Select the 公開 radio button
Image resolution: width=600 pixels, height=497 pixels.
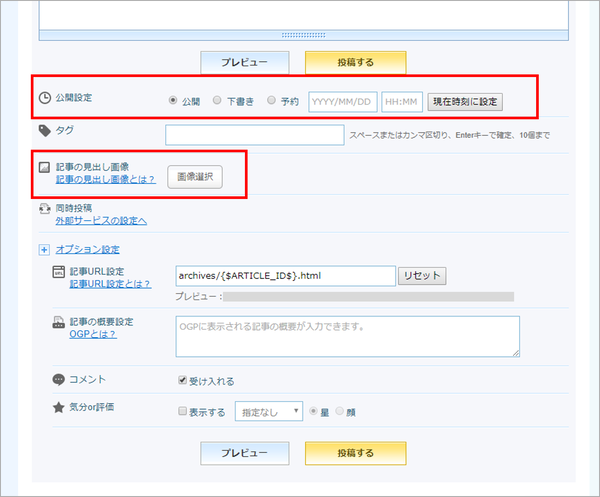173,100
